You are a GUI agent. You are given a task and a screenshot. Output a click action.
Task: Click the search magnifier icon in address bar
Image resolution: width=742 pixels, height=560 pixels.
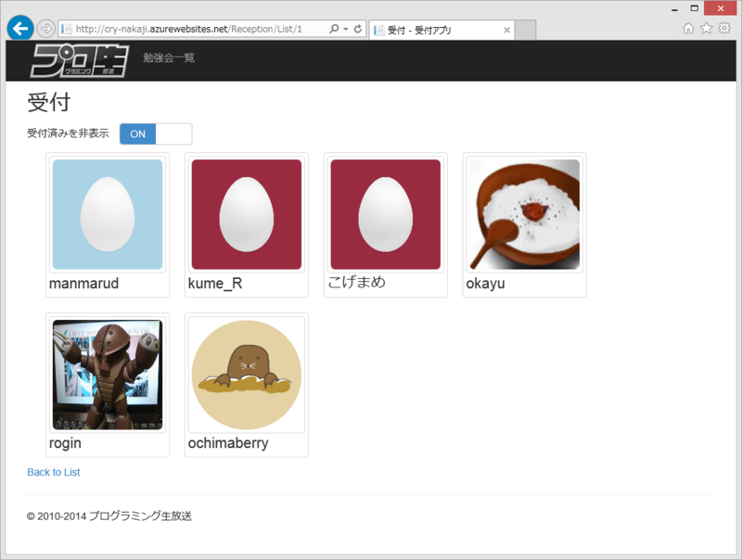click(x=334, y=29)
